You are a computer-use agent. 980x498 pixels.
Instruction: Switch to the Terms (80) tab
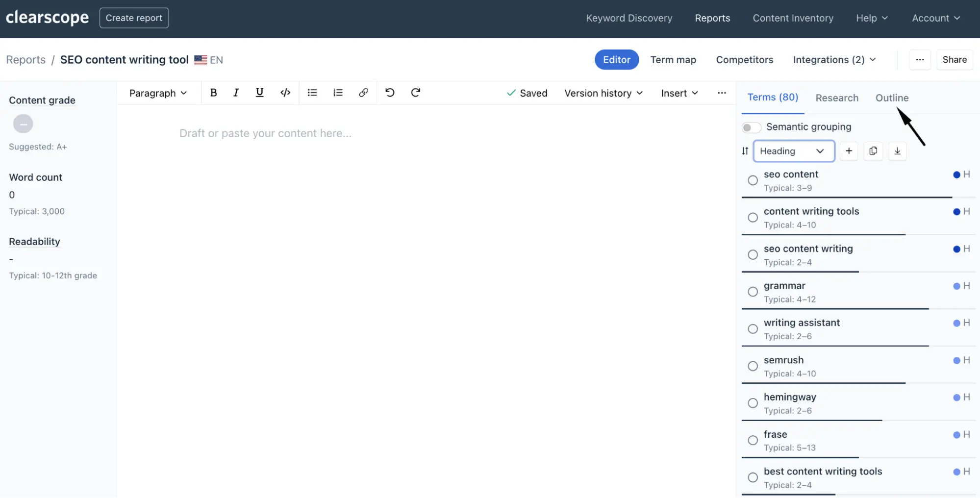point(773,97)
